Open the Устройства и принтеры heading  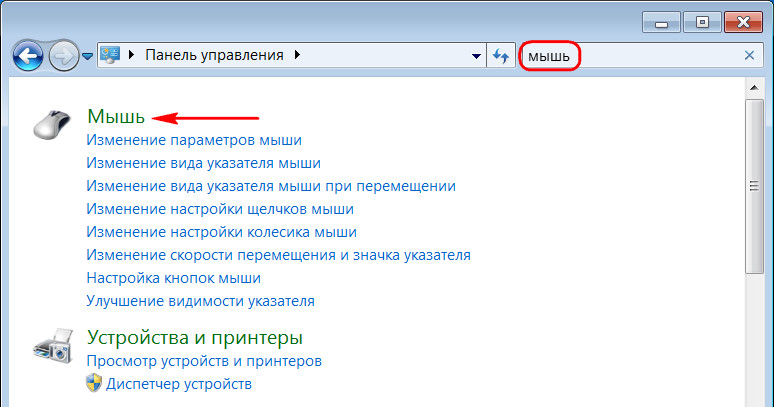pos(194,338)
